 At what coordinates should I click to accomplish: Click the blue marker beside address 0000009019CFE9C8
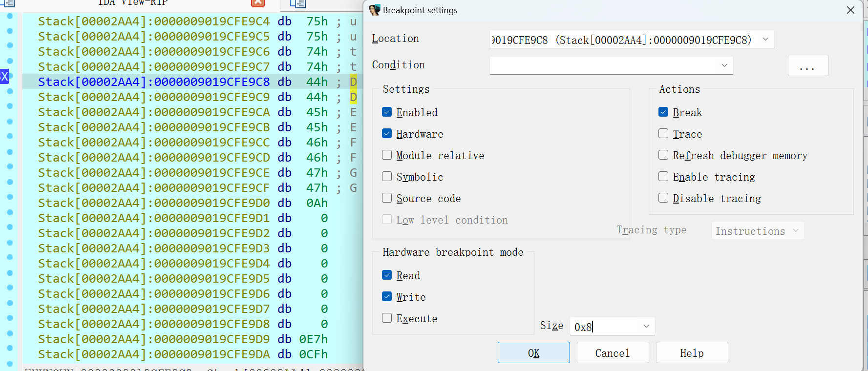[x=4, y=76]
